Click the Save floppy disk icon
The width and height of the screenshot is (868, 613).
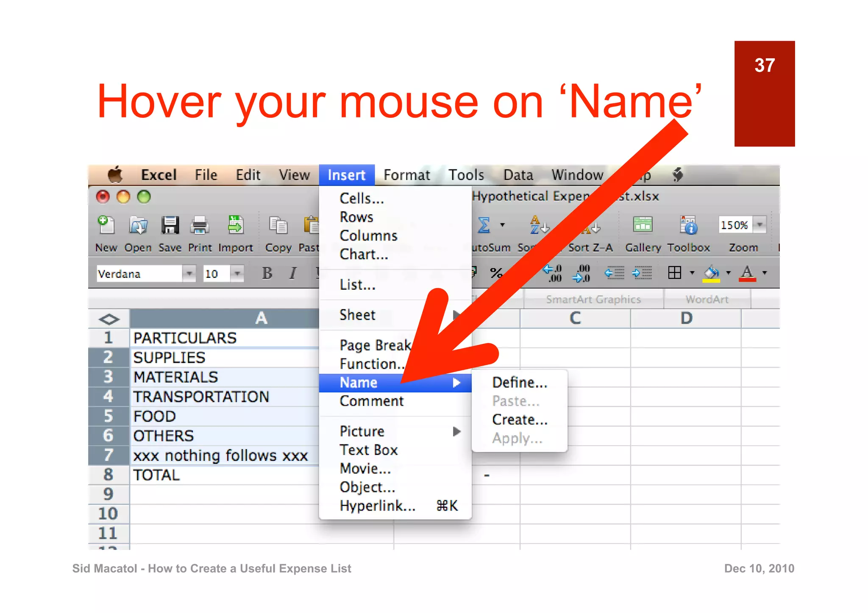coord(170,225)
